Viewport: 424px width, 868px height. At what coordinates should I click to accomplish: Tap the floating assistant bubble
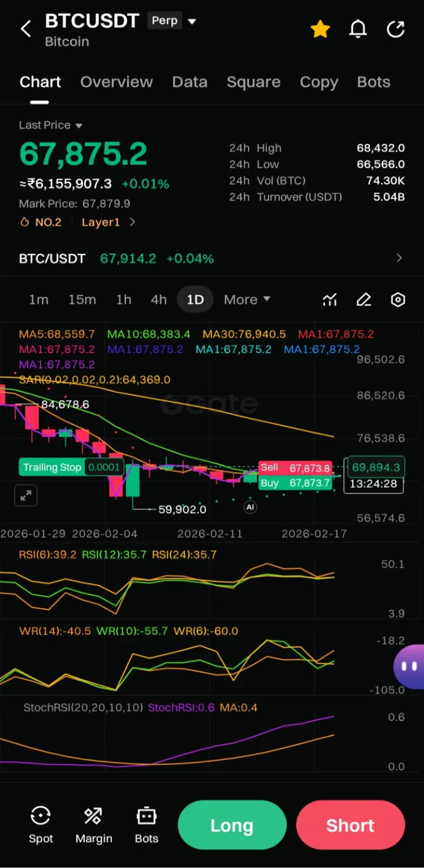(409, 667)
